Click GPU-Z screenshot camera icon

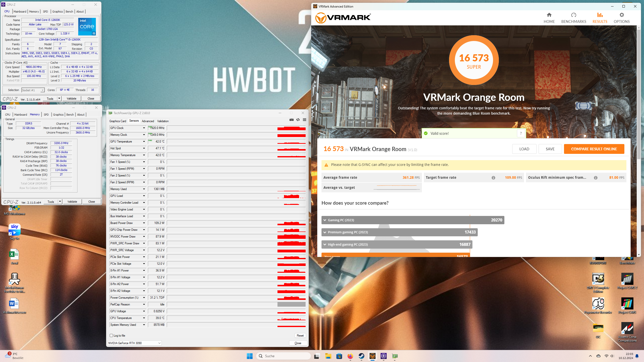pyautogui.click(x=291, y=120)
